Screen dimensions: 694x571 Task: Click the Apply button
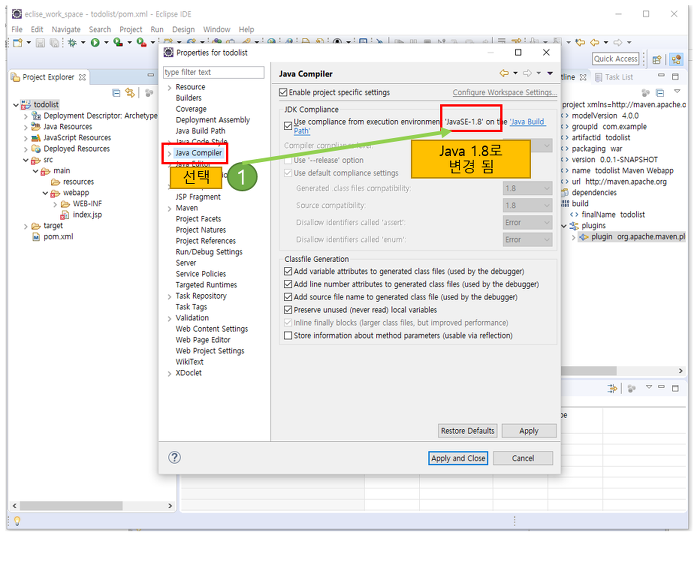[529, 431]
